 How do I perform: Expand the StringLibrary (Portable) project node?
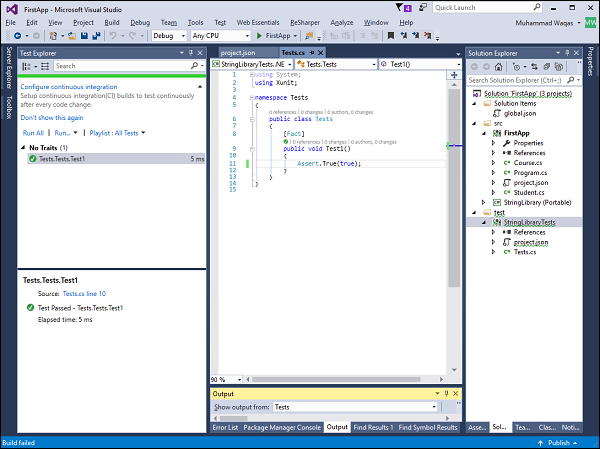pos(482,203)
